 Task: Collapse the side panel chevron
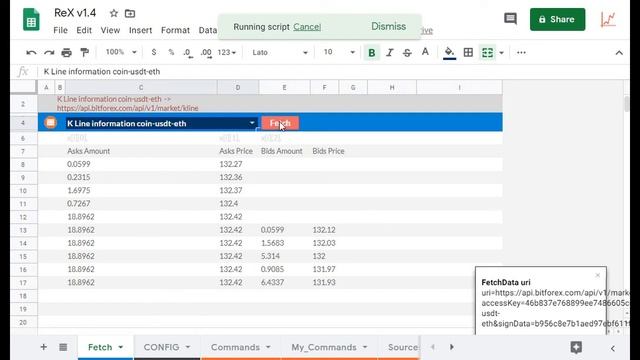tap(613, 348)
